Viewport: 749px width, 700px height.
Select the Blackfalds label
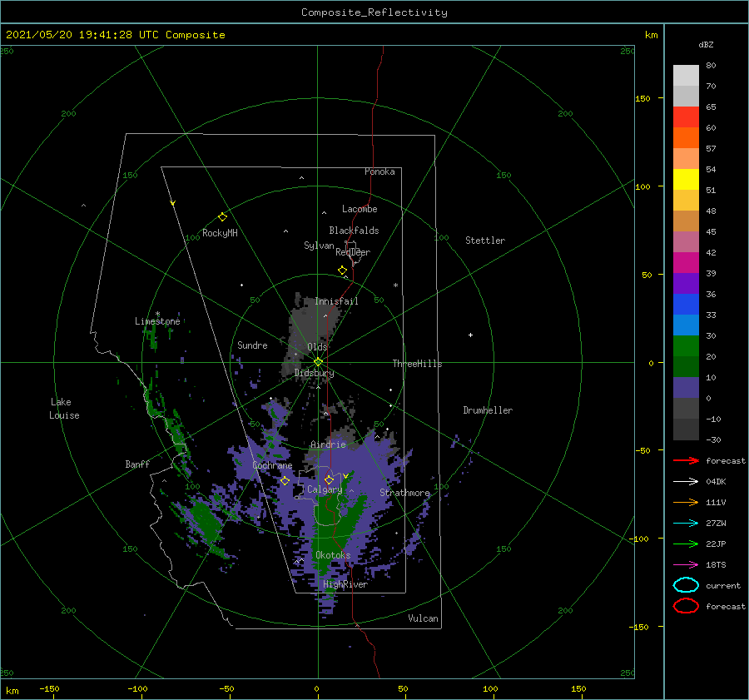click(354, 231)
